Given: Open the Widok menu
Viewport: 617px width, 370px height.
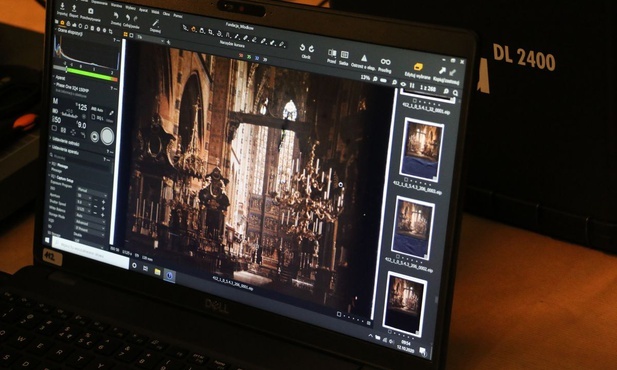Looking at the screenshot, I should pos(155,12).
